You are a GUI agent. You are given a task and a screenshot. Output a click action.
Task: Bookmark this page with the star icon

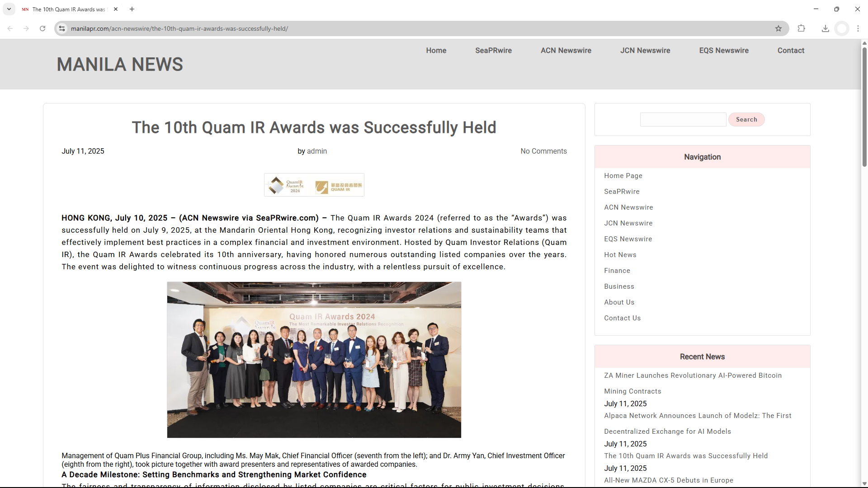coord(778,28)
